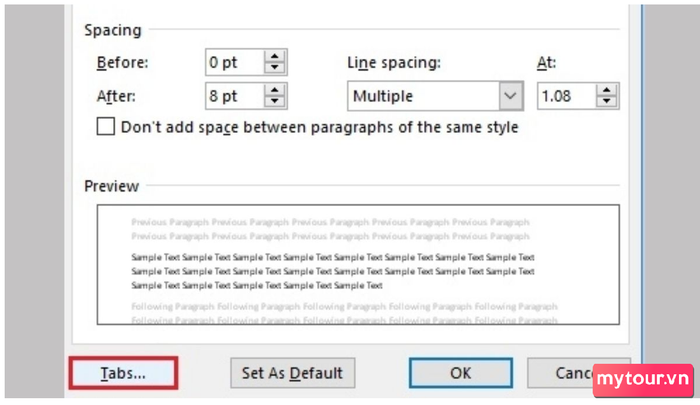Click the Set As Default button
The image size is (700, 405).
click(x=292, y=373)
